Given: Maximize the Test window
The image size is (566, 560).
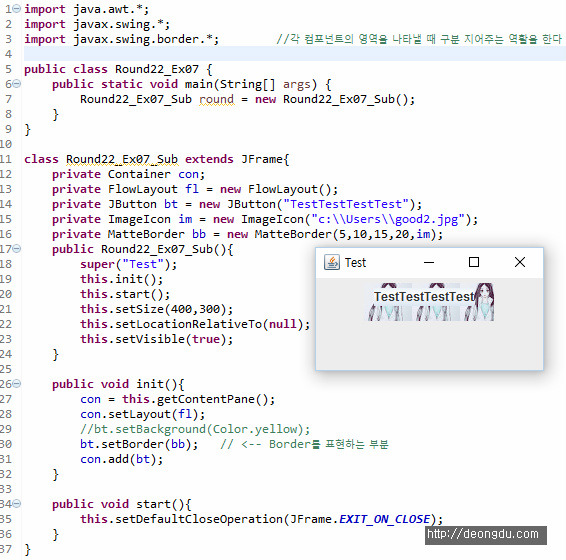Looking at the screenshot, I should pos(474,262).
